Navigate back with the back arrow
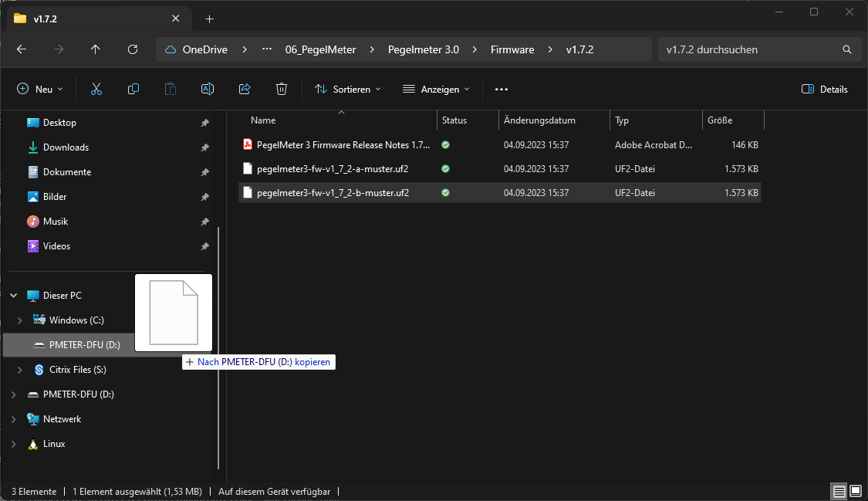The image size is (868, 501). click(x=22, y=49)
